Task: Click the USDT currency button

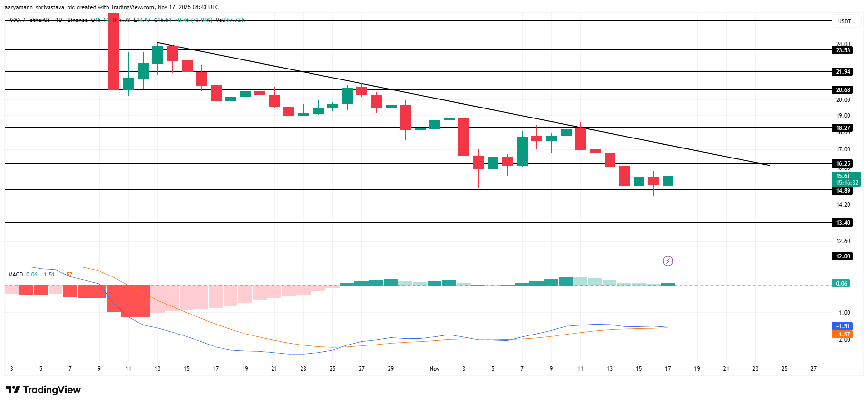Action: coord(845,21)
